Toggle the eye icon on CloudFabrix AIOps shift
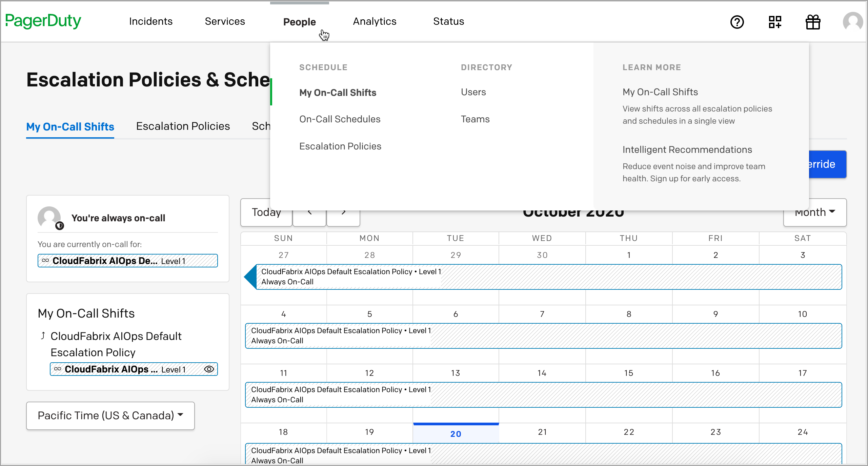Image resolution: width=868 pixels, height=466 pixels. click(209, 369)
